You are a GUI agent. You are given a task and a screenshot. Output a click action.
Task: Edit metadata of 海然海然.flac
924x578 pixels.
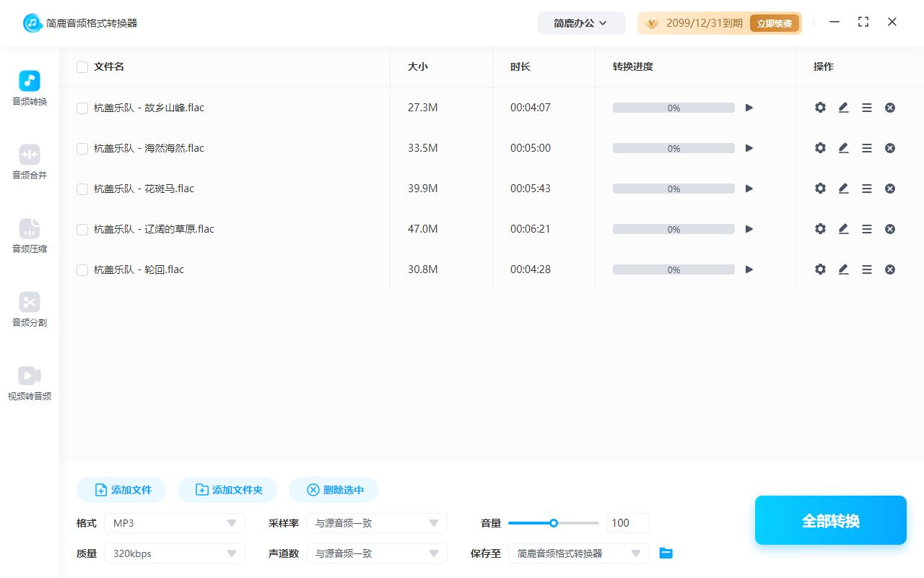click(x=843, y=147)
